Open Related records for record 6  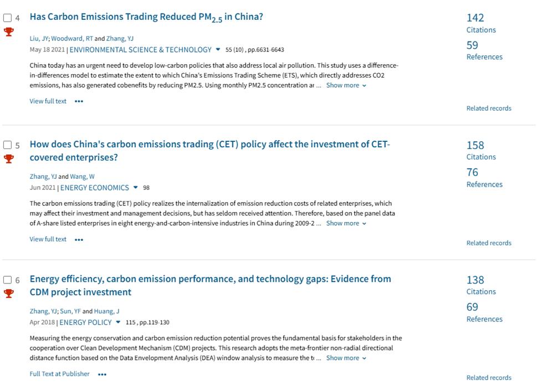(489, 378)
